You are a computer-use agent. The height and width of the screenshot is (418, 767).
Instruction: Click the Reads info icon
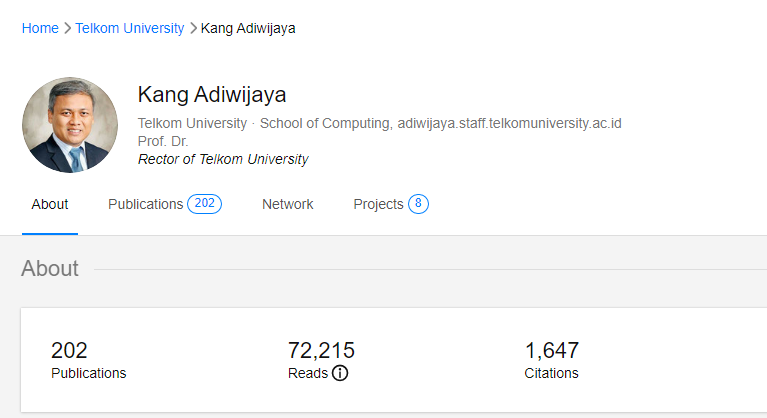click(x=340, y=374)
